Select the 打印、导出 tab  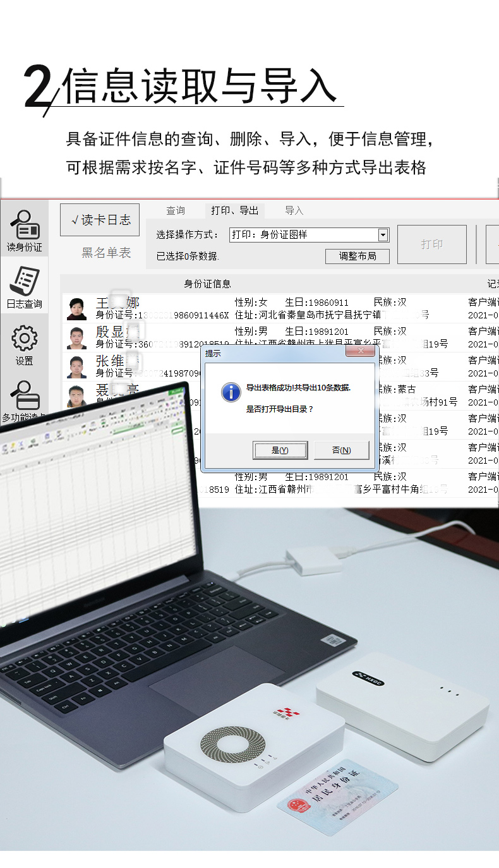pos(234,210)
